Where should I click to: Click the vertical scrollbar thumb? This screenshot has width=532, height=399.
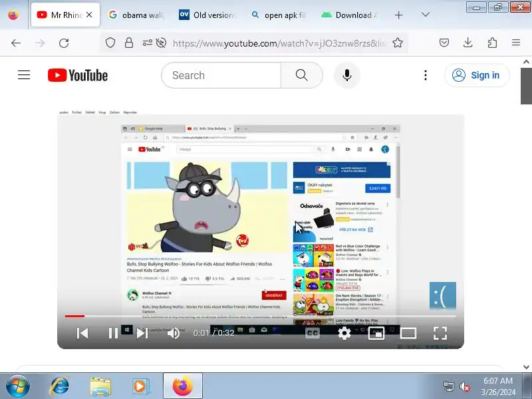[x=526, y=86]
